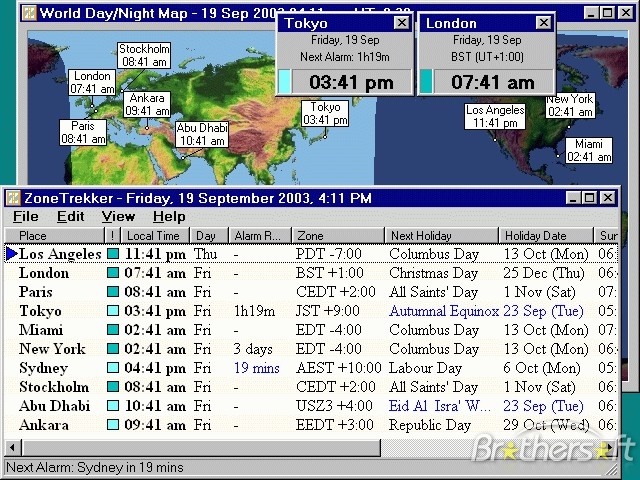Image resolution: width=640 pixels, height=480 pixels.
Task: Click the London 07:41 am map label
Action: tap(92, 82)
